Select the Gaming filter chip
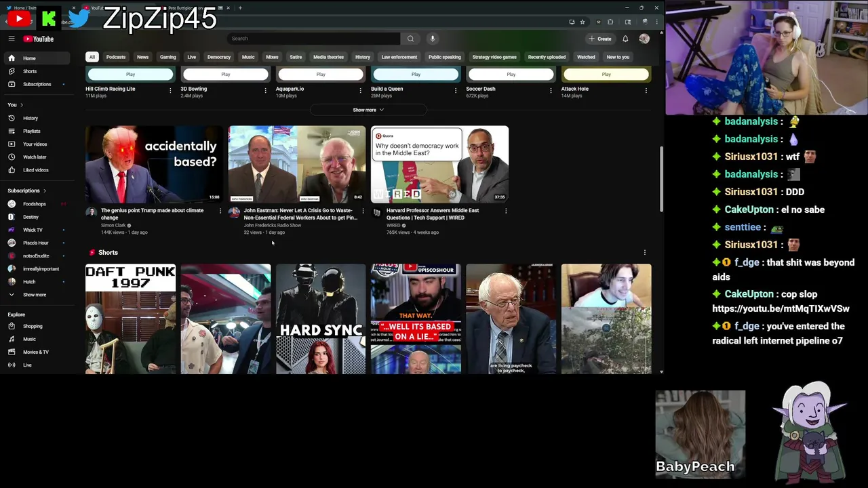The image size is (868, 488). coord(167,57)
